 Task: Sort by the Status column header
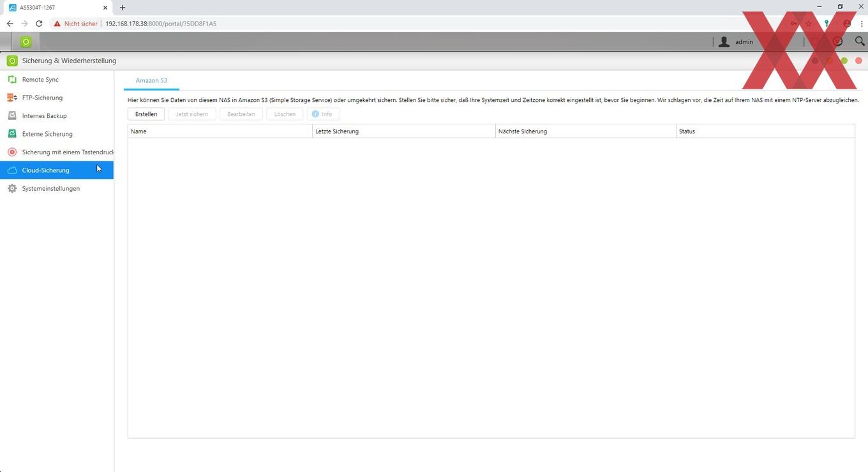(765, 131)
